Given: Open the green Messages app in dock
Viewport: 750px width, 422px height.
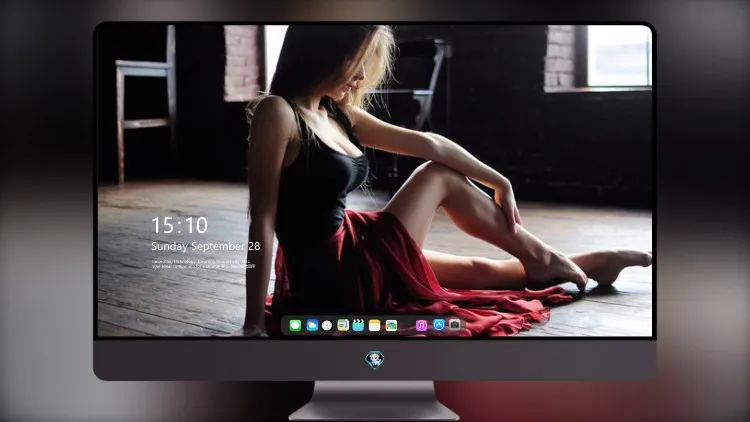Looking at the screenshot, I should pyautogui.click(x=295, y=325).
